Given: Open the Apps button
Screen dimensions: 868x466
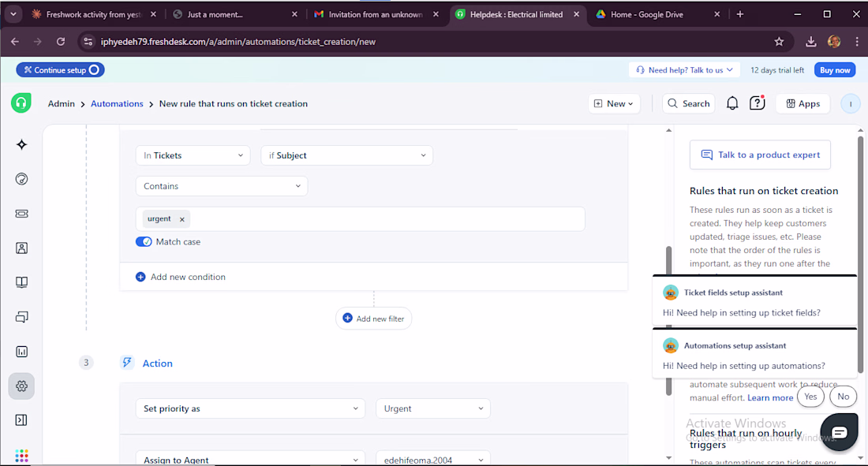Looking at the screenshot, I should pos(803,103).
